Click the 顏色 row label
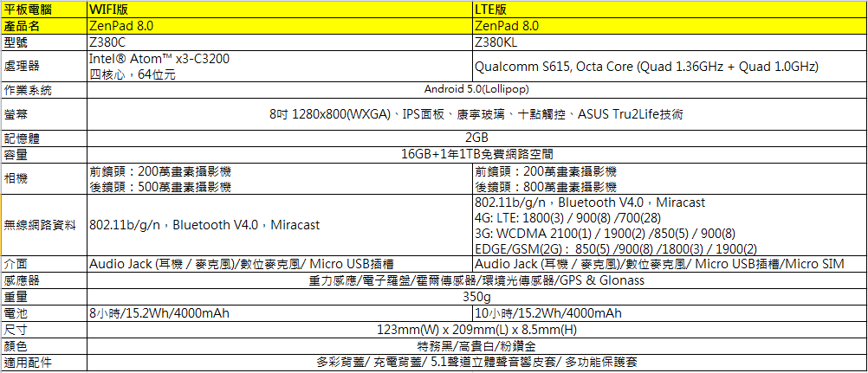The image size is (868, 373). (x=43, y=346)
